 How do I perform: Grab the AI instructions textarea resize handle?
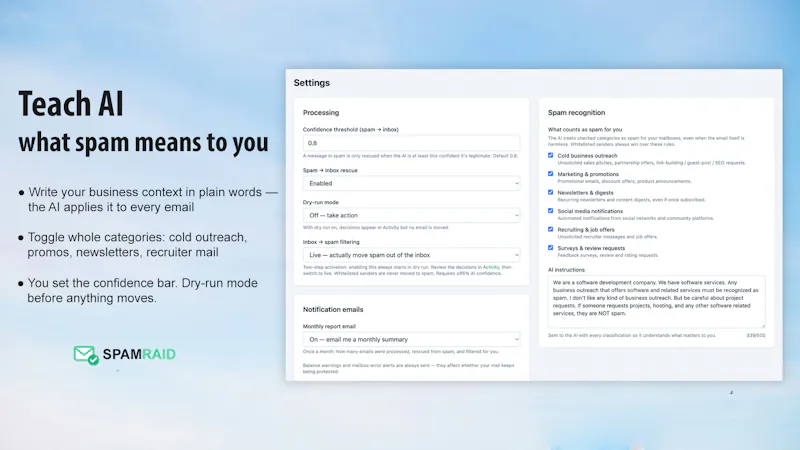click(x=763, y=325)
